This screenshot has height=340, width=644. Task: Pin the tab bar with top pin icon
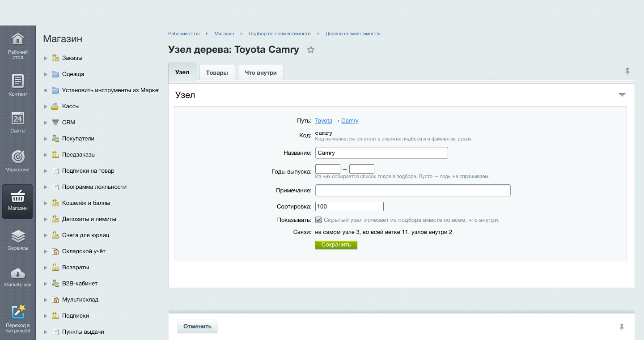tap(627, 71)
